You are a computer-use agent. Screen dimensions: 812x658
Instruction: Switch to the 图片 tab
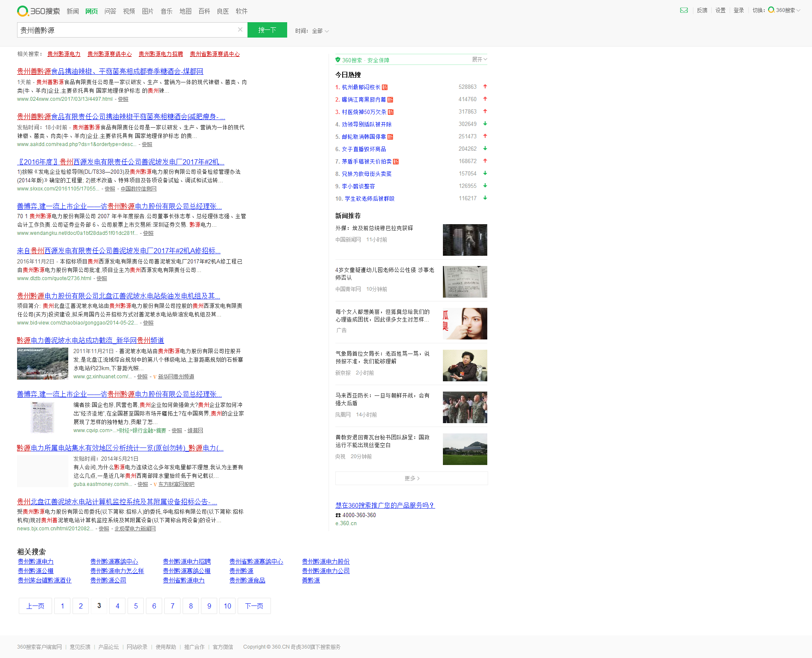[148, 11]
